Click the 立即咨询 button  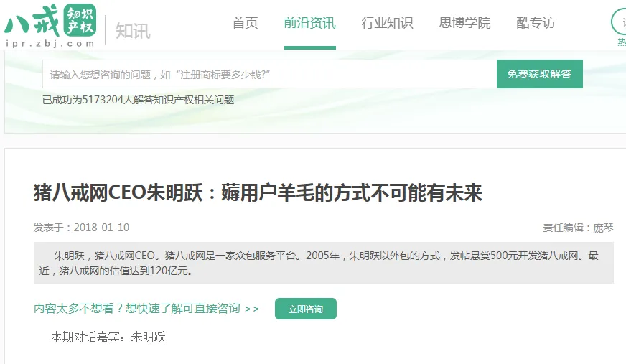(x=305, y=309)
